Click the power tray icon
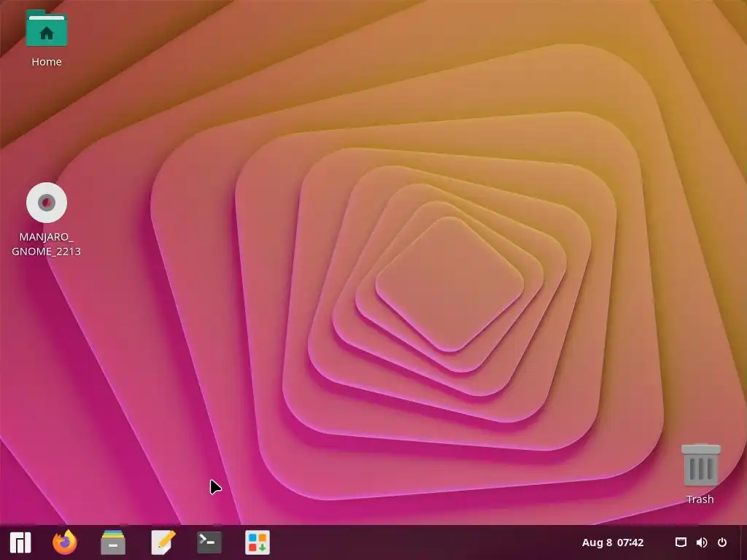The height and width of the screenshot is (560, 747). tap(722, 542)
